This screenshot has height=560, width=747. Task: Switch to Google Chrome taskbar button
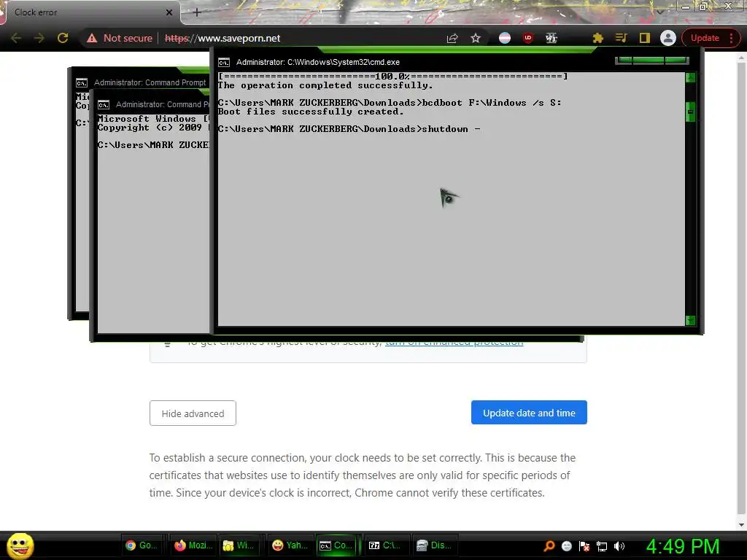(x=142, y=545)
